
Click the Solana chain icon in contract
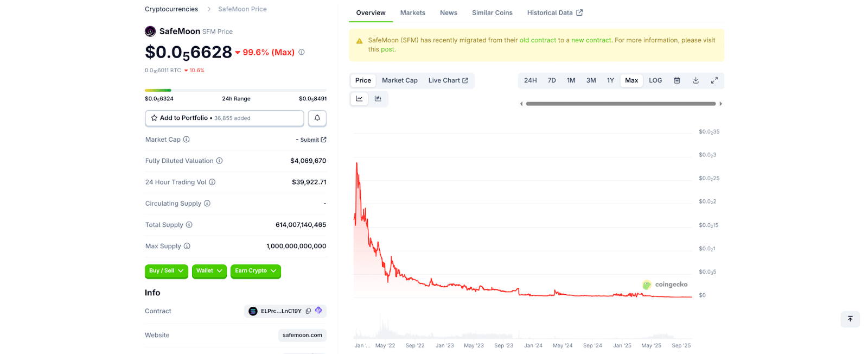coord(253,311)
